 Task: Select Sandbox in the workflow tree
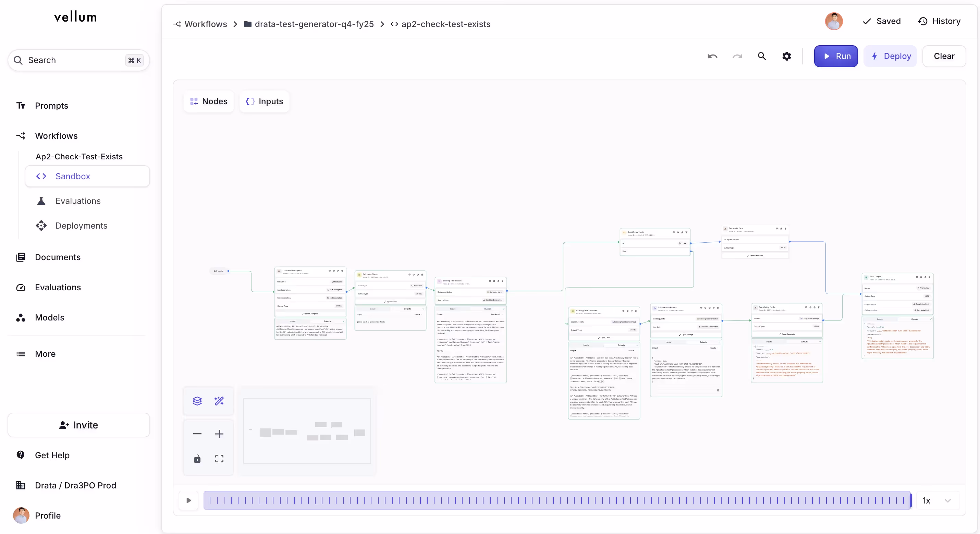(x=87, y=176)
